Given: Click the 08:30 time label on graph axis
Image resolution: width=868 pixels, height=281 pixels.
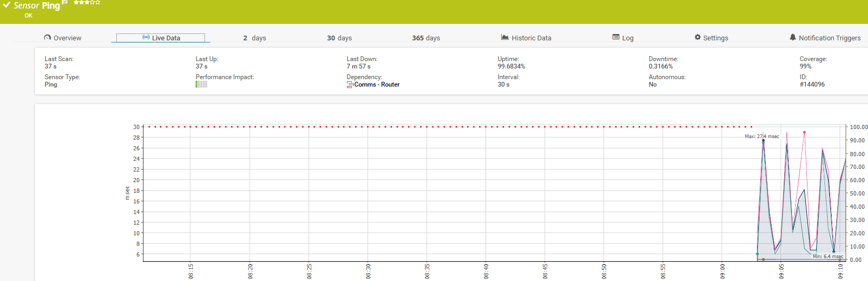Looking at the screenshot, I should pyautogui.click(x=368, y=271).
